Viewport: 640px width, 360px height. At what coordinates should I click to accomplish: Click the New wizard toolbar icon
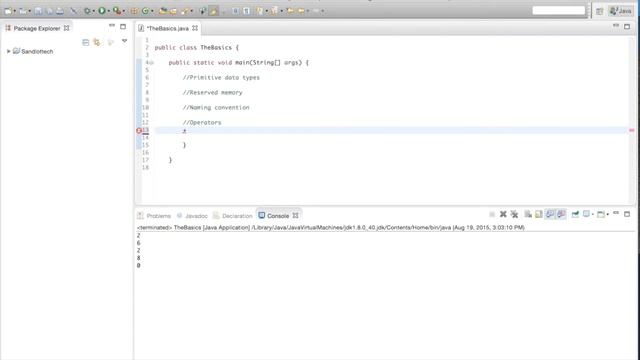tap(8, 11)
